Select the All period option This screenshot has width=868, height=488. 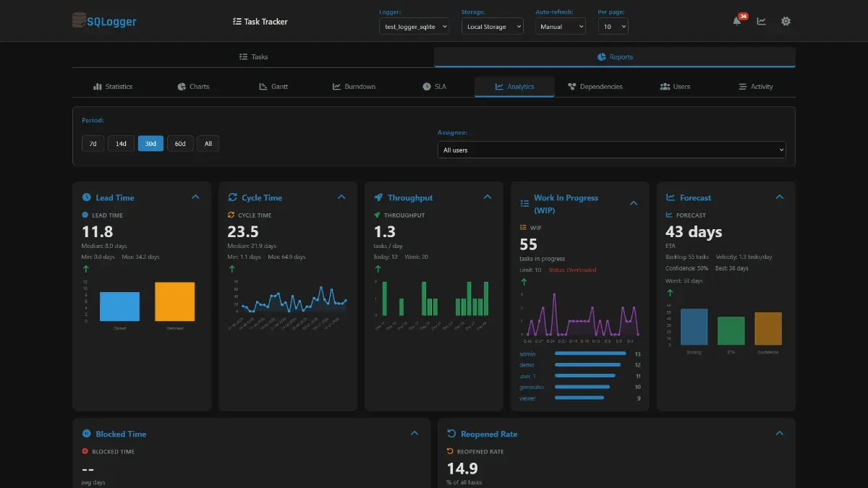click(x=208, y=143)
